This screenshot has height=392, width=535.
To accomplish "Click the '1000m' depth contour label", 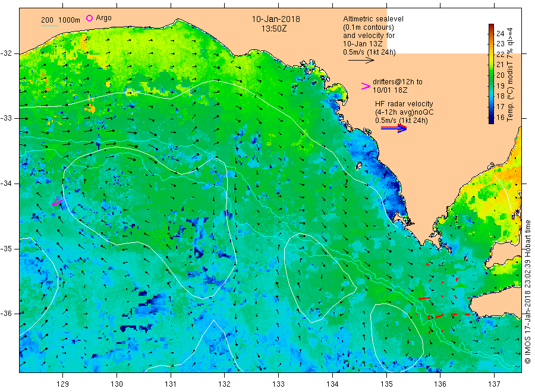I will tap(69, 20).
